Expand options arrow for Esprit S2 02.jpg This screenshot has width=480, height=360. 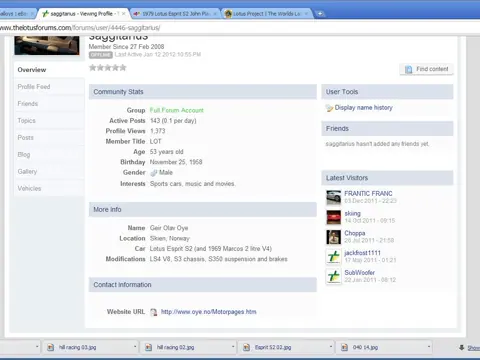[x=331, y=347]
